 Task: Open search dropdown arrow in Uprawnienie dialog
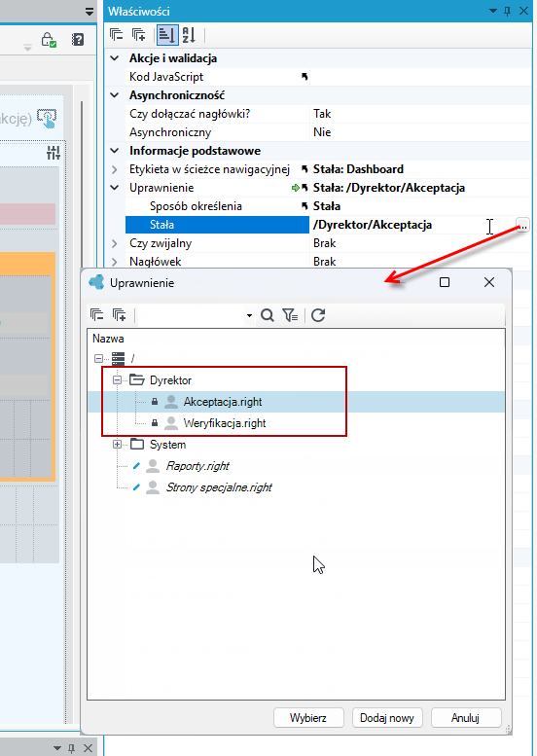point(249,316)
